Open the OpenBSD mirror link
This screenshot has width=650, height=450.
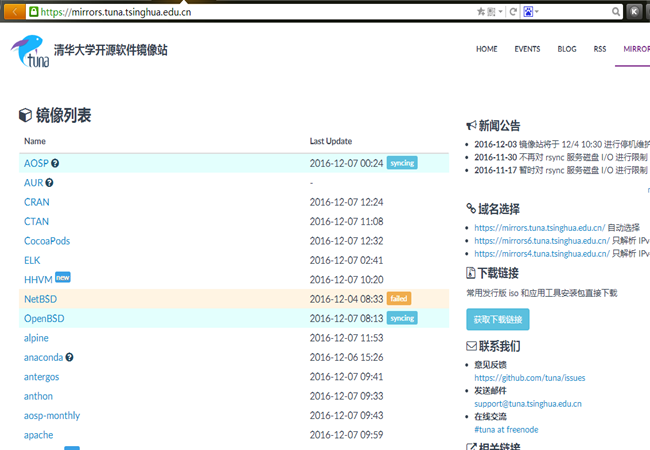coord(44,319)
